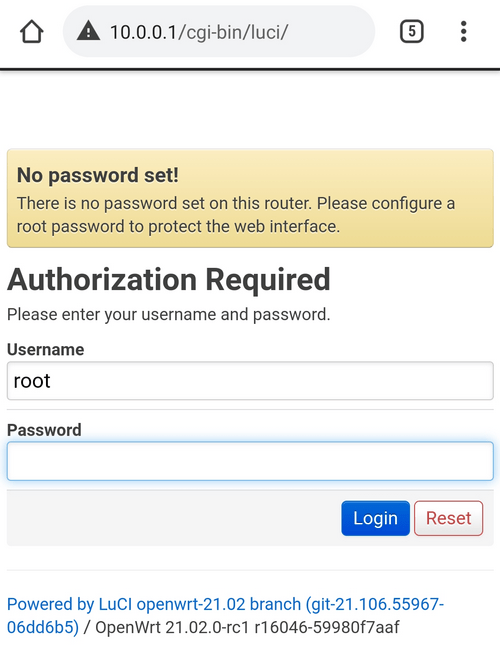
Task: Click the Username label
Action: click(46, 349)
